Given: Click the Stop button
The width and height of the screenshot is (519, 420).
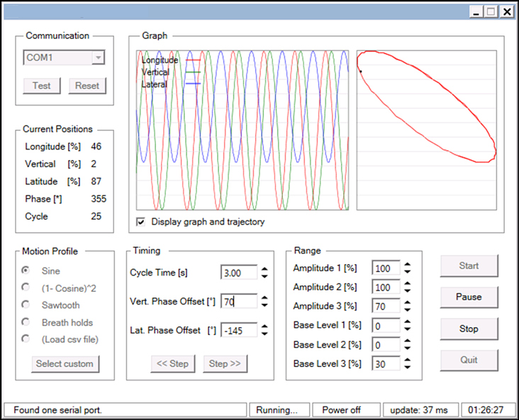Looking at the screenshot, I should point(468,329).
